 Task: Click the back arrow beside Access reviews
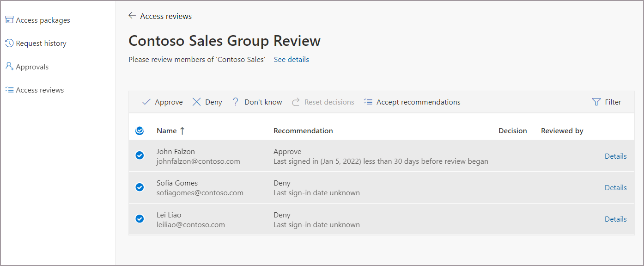click(x=132, y=16)
